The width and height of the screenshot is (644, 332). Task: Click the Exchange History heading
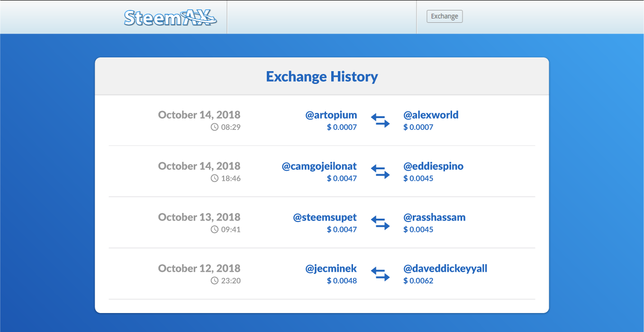(322, 77)
